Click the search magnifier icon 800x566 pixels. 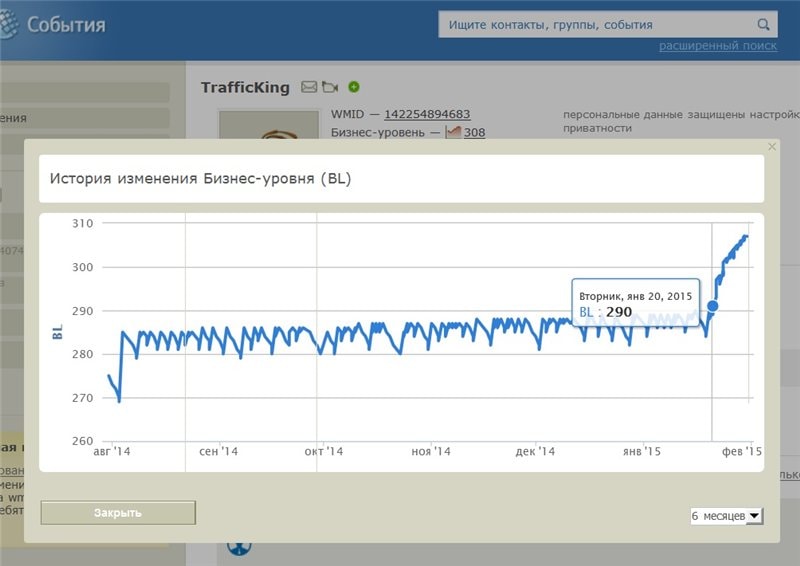763,25
